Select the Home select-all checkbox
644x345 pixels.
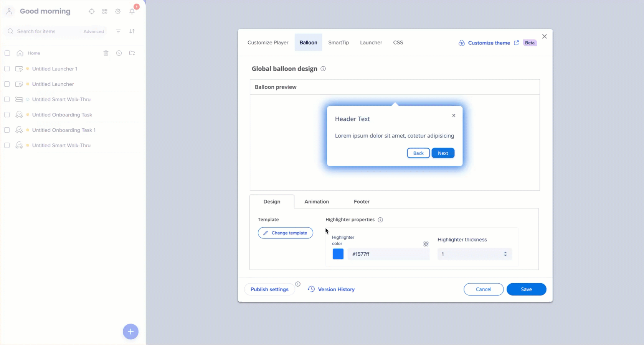click(7, 53)
